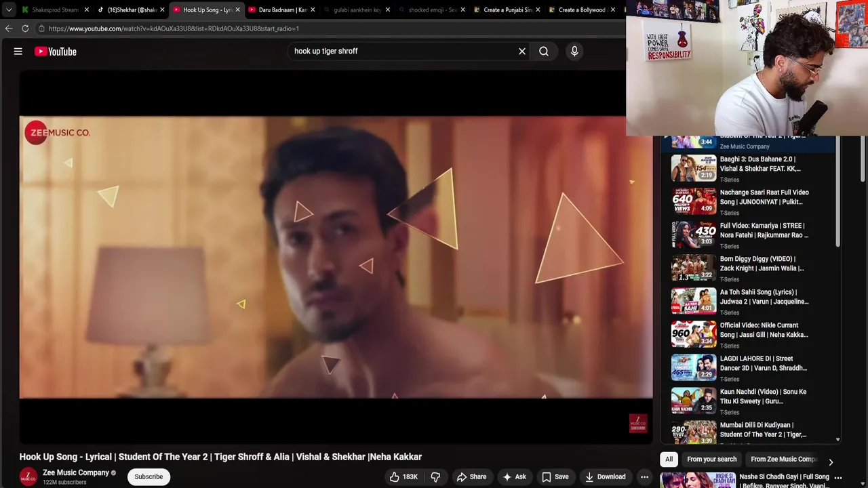The image size is (868, 488).
Task: Click the browser back arrow
Action: point(9,28)
